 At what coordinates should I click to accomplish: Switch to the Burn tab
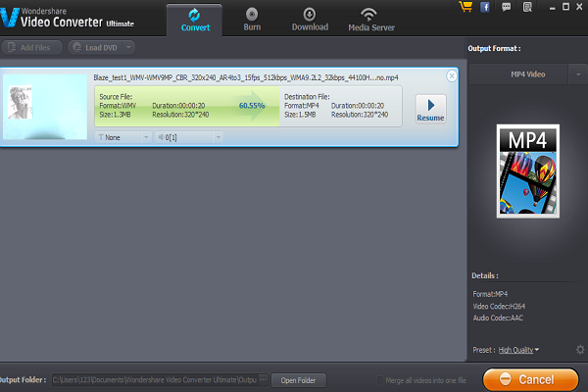252,21
